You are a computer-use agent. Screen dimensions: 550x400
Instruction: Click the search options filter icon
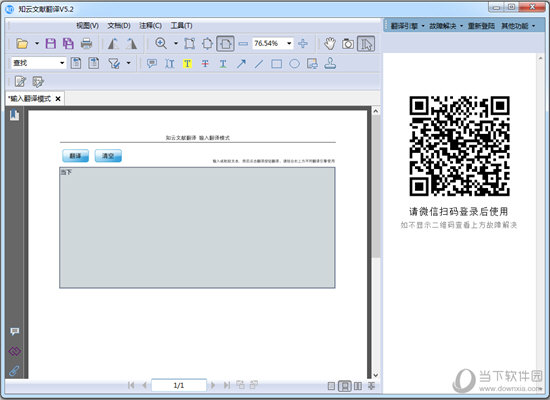coord(114,64)
